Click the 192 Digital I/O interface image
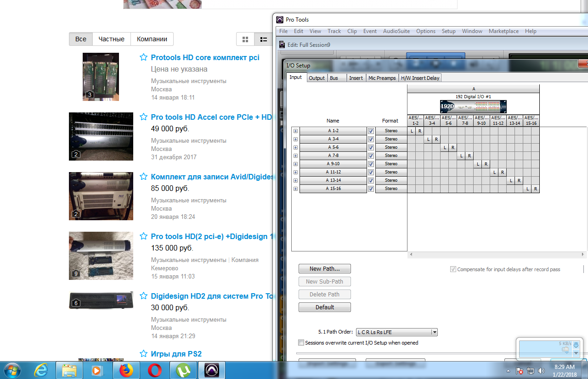The height and width of the screenshot is (379, 588). [473, 106]
